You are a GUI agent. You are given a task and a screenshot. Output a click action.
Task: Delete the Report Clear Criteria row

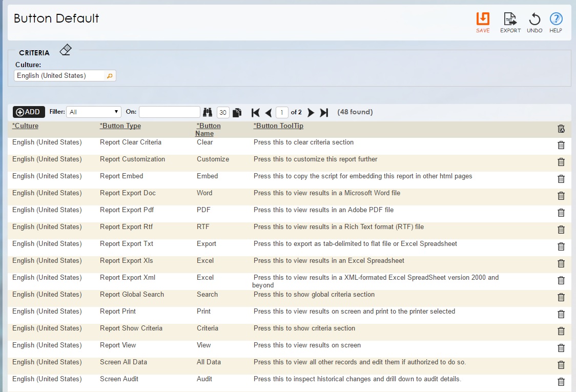tap(561, 145)
